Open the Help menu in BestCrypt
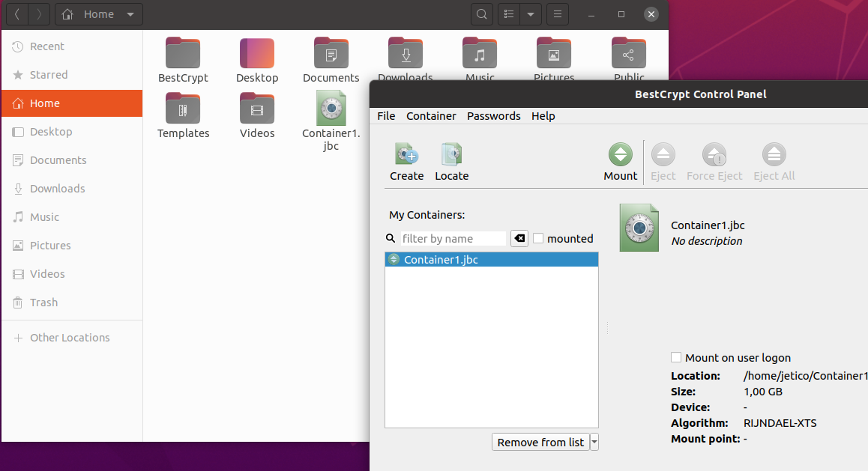 coord(543,116)
